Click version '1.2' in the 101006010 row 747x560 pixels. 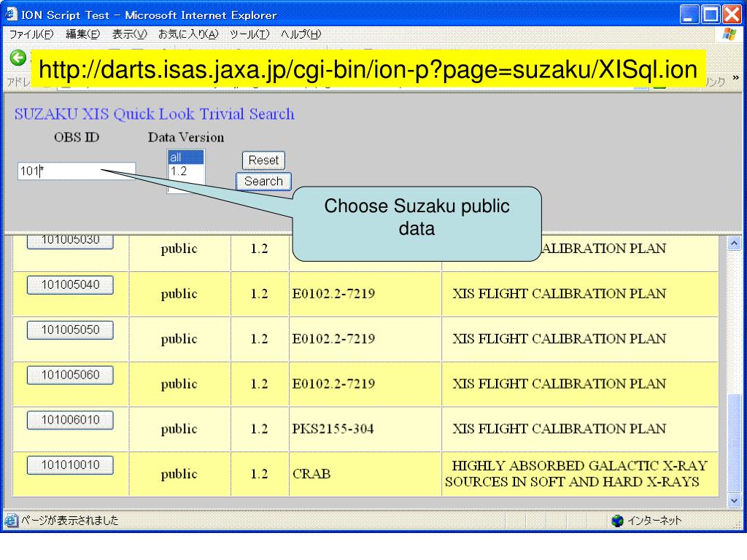click(x=259, y=429)
